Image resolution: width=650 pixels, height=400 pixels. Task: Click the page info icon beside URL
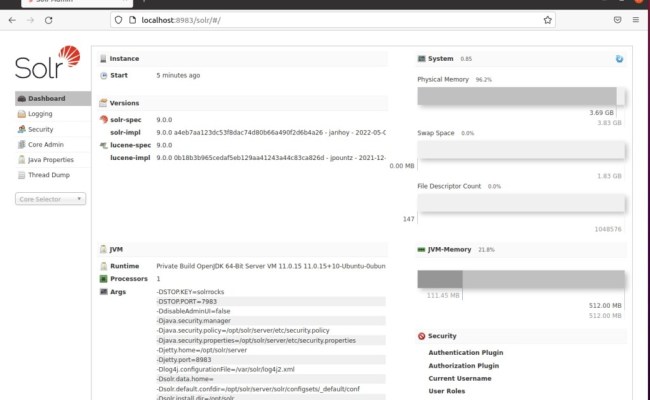coord(132,20)
